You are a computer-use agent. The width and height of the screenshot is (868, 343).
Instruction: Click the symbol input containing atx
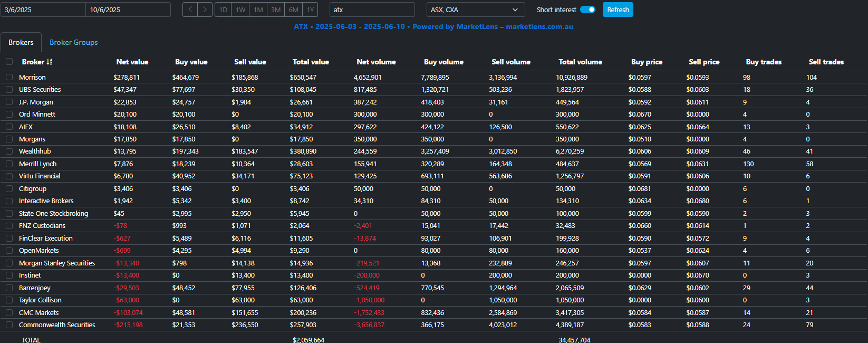tap(372, 9)
